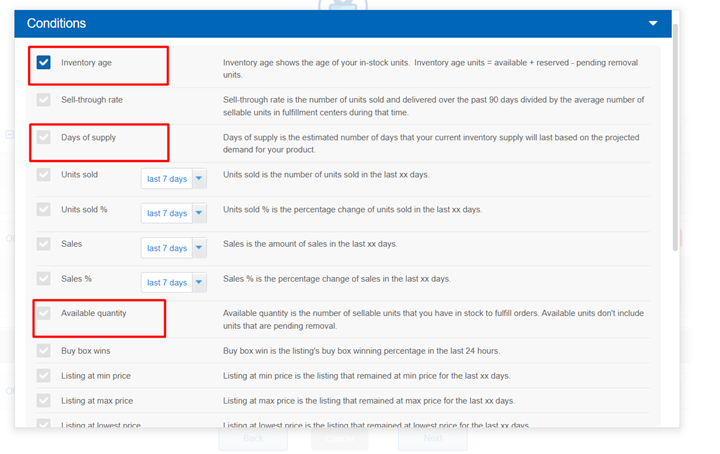Click the Next button behind the dialog
Image resolution: width=720 pixels, height=454 pixels.
click(x=433, y=438)
